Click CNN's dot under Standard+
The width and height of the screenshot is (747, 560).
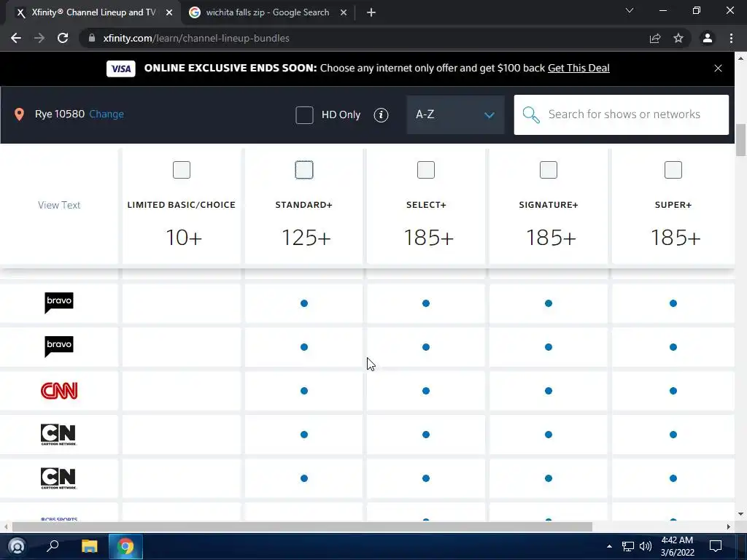pos(304,391)
